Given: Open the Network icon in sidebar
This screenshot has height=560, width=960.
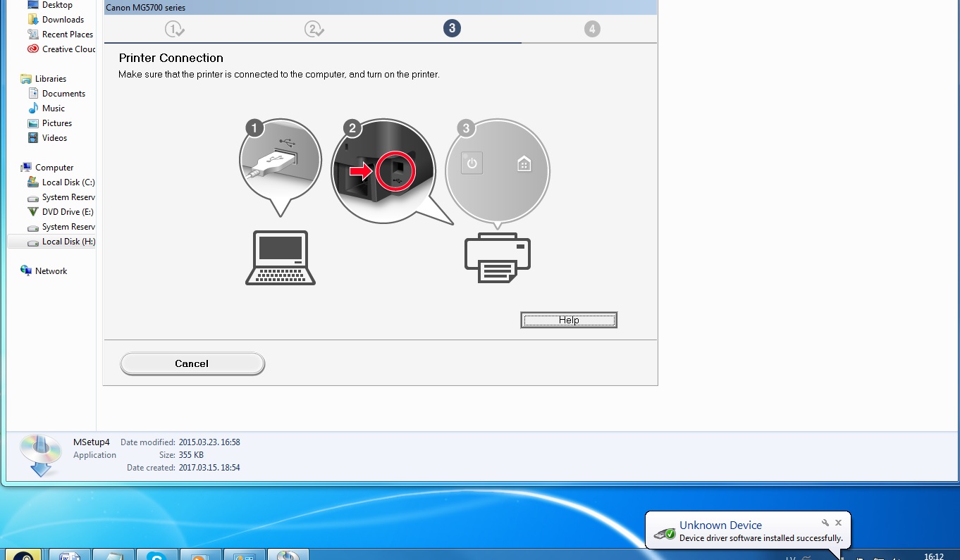Looking at the screenshot, I should coord(26,271).
